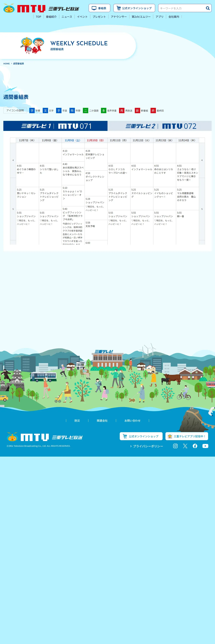Select 三重テレビ2 MTV 072 tab
The width and height of the screenshot is (215, 644).
pos(160,126)
